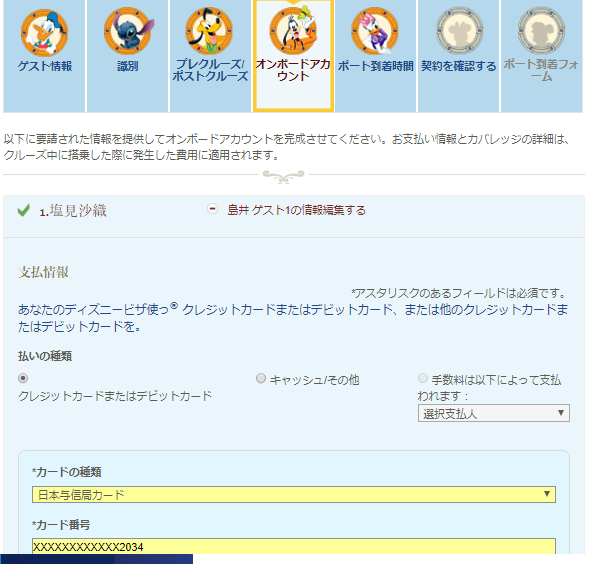Click the 払いの種類 label

(45, 356)
